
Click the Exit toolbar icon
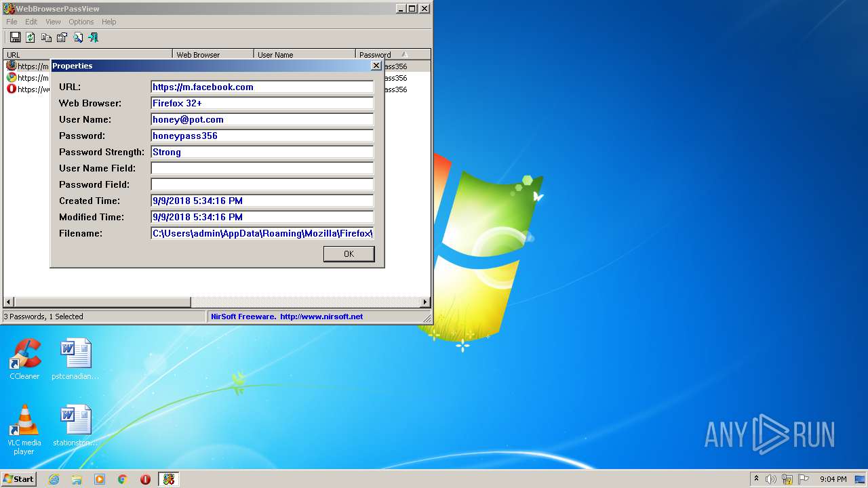(94, 37)
